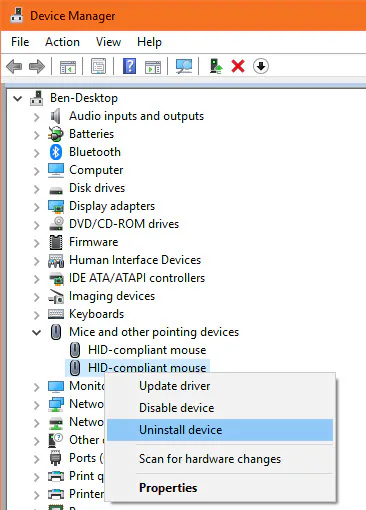
Task: Click the Computer monitor icon
Action: coord(56,170)
